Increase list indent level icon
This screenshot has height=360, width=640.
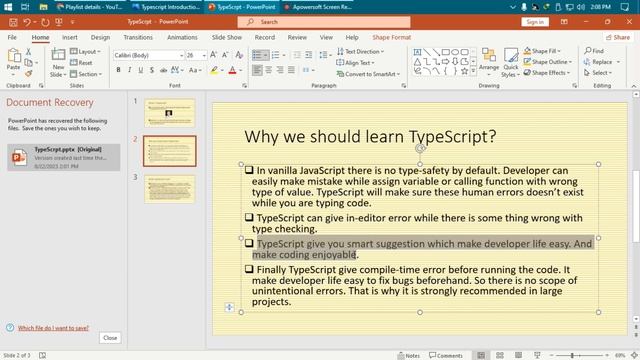[309, 55]
